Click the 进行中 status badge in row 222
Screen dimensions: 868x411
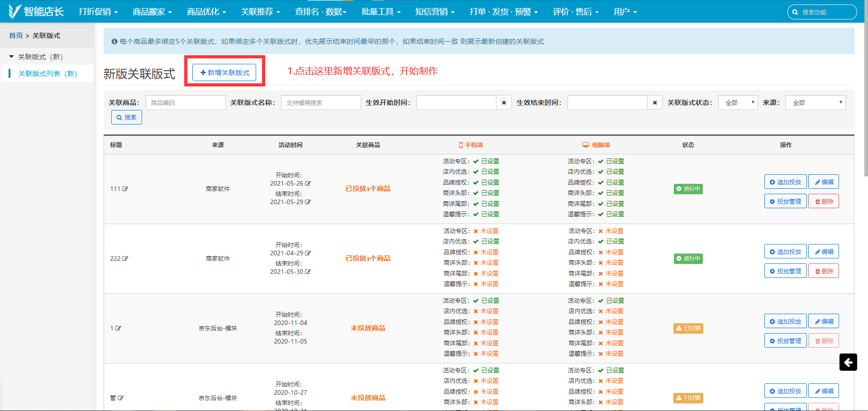(688, 258)
